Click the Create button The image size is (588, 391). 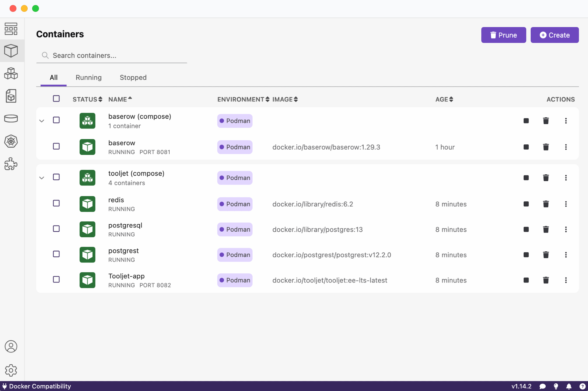click(x=554, y=35)
